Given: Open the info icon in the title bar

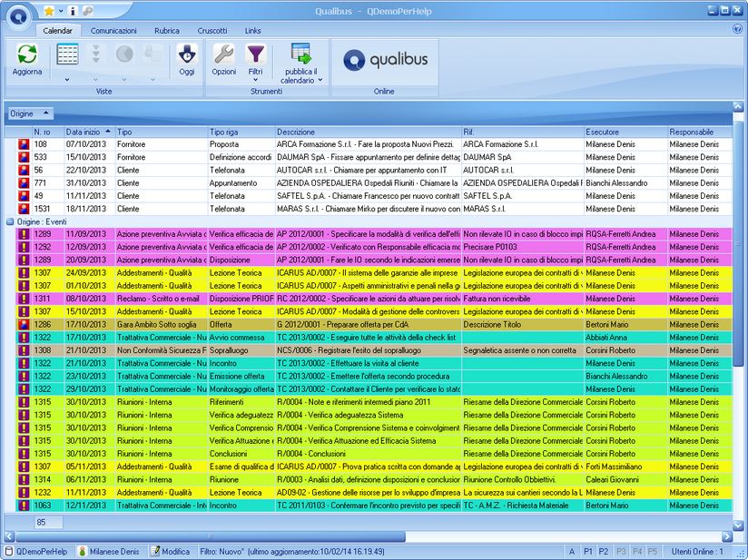Looking at the screenshot, I should (73, 11).
